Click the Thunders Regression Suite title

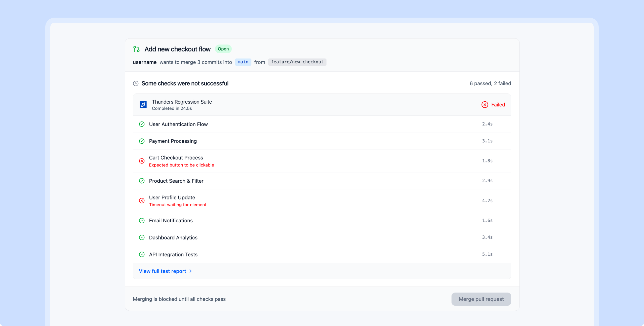tap(182, 102)
